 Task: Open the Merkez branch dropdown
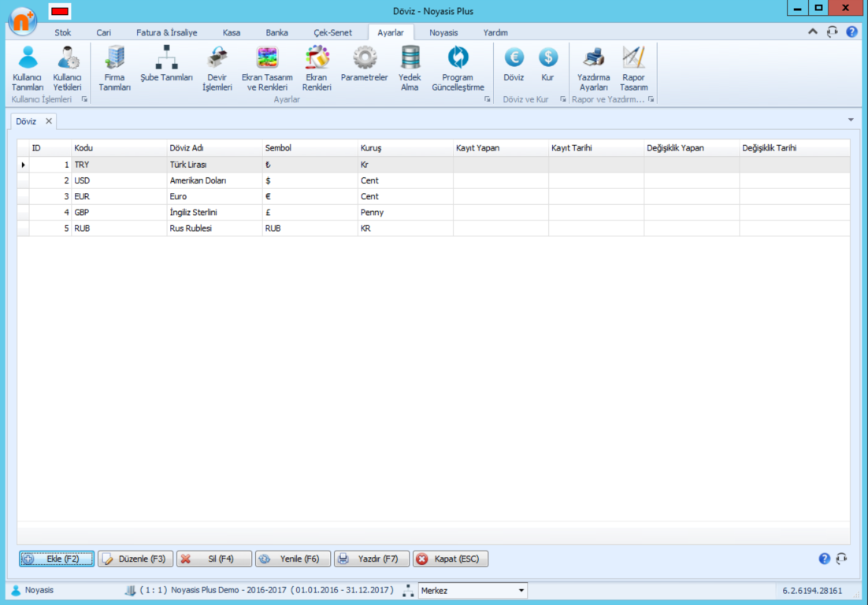point(521,591)
